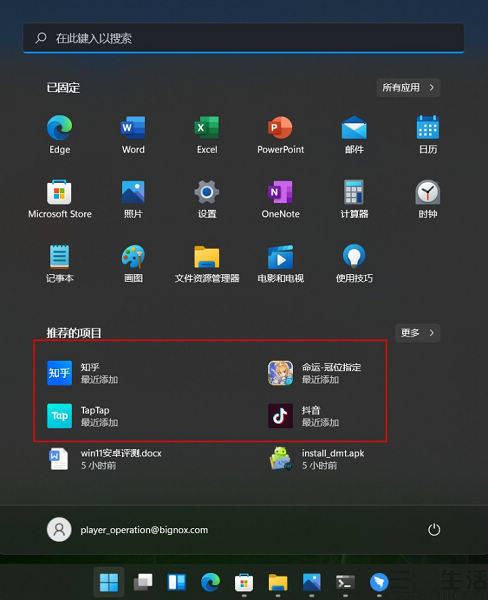The height and width of the screenshot is (600, 488).
Task: Open 文件资源管理器 file explorer
Action: [207, 264]
